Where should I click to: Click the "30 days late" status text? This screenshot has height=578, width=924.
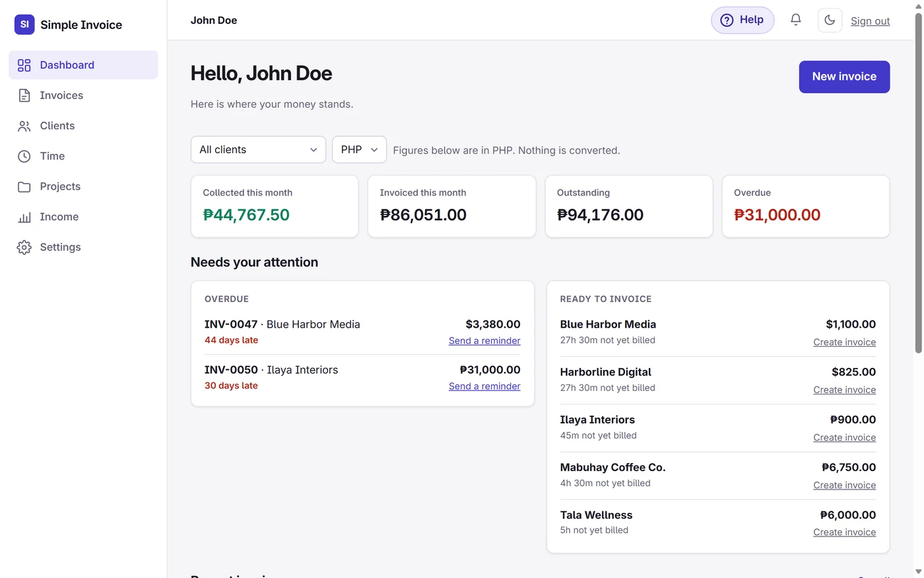click(x=231, y=386)
